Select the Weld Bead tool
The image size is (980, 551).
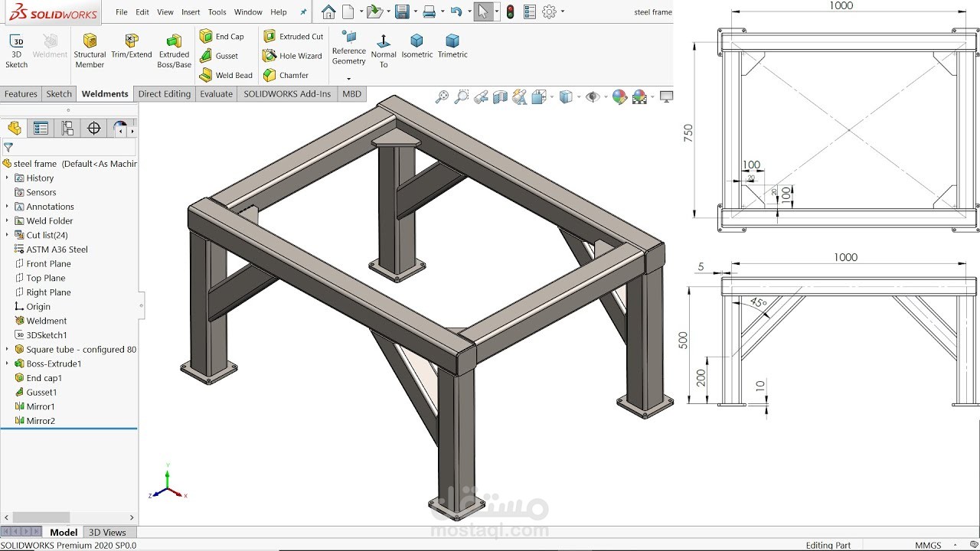coord(227,74)
